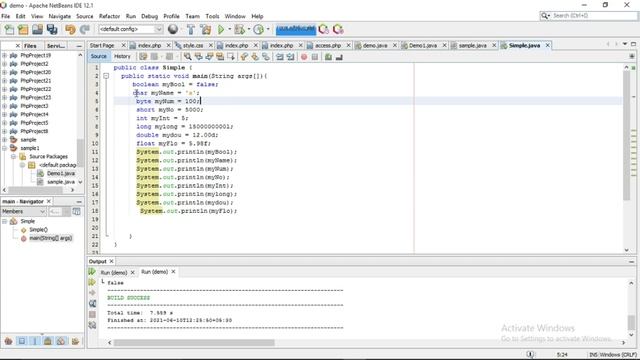Toggle Bookmark using the editor toolbar icon

coord(266,57)
